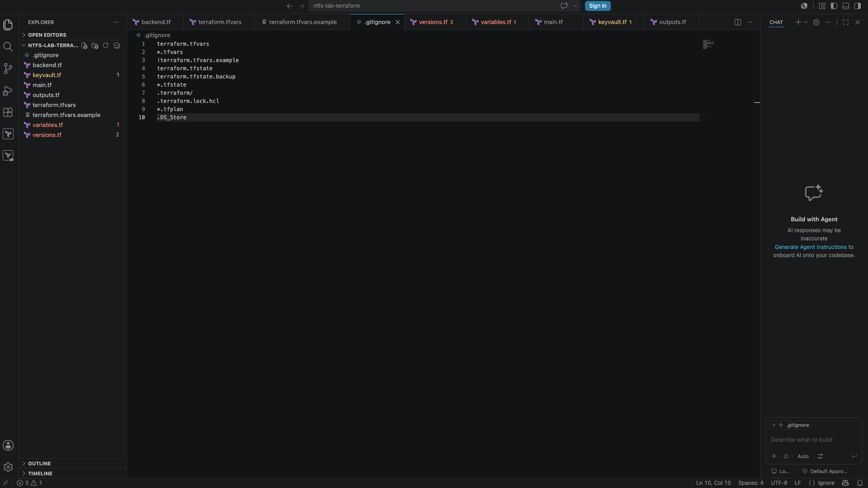Navigate back with the left arrow
Viewport: 868px width, 488px height.
click(290, 6)
